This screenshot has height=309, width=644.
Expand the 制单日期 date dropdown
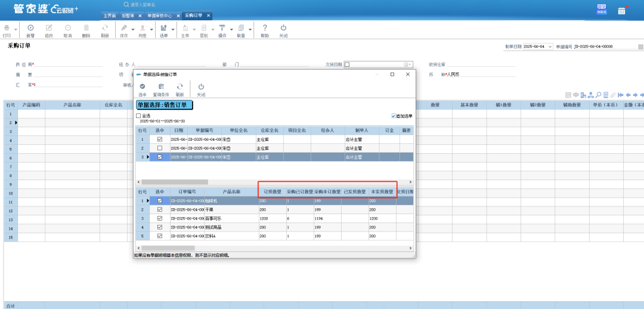click(549, 47)
